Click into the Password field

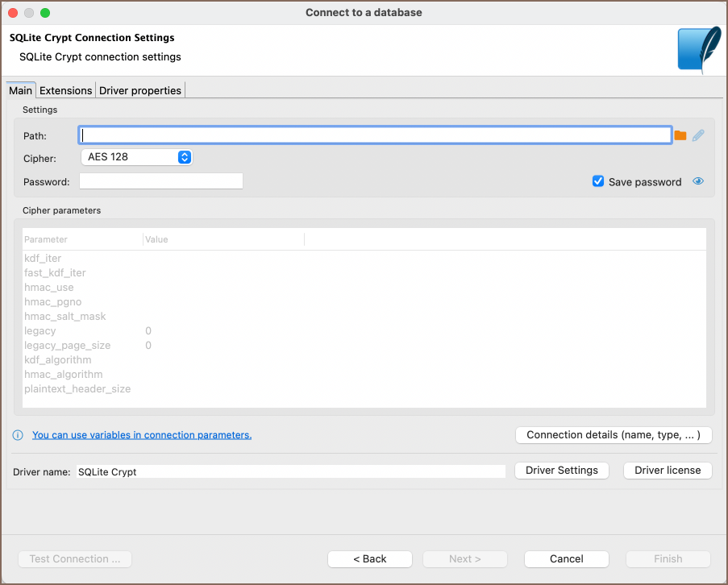(x=160, y=181)
